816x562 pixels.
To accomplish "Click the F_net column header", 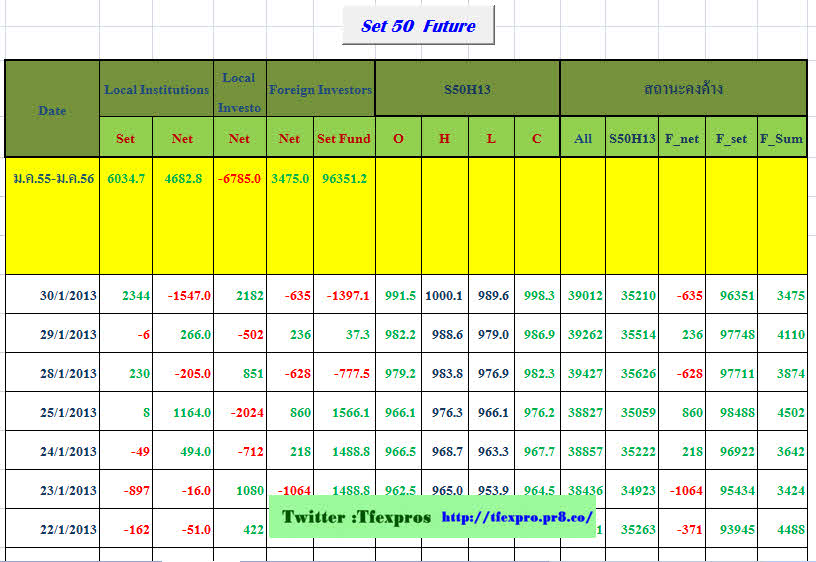I will point(682,138).
